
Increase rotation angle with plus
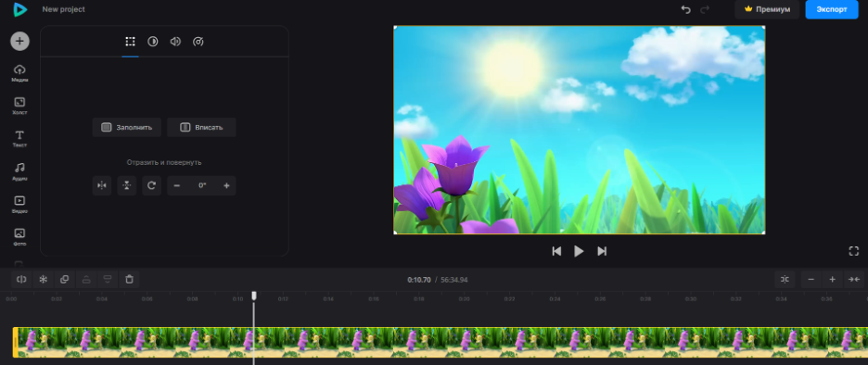pos(226,186)
